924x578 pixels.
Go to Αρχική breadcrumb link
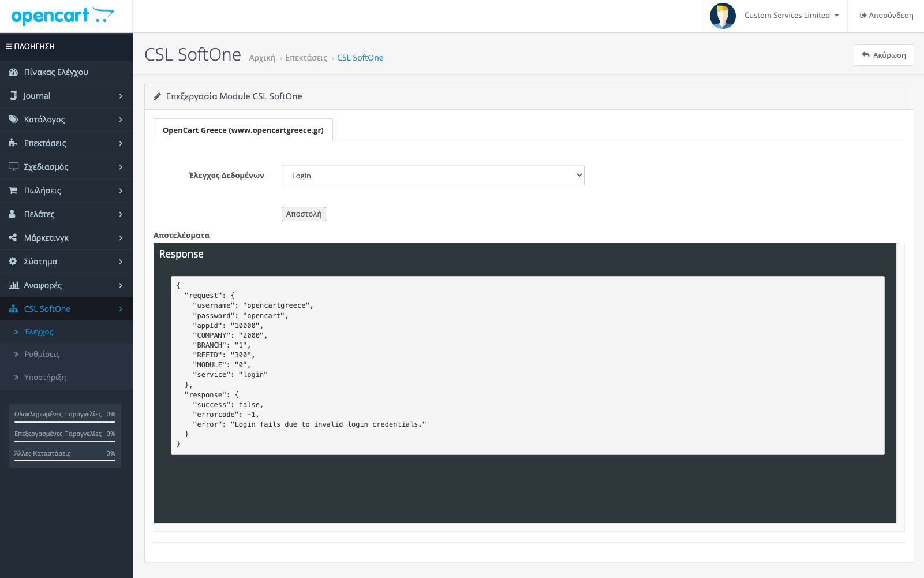click(262, 58)
